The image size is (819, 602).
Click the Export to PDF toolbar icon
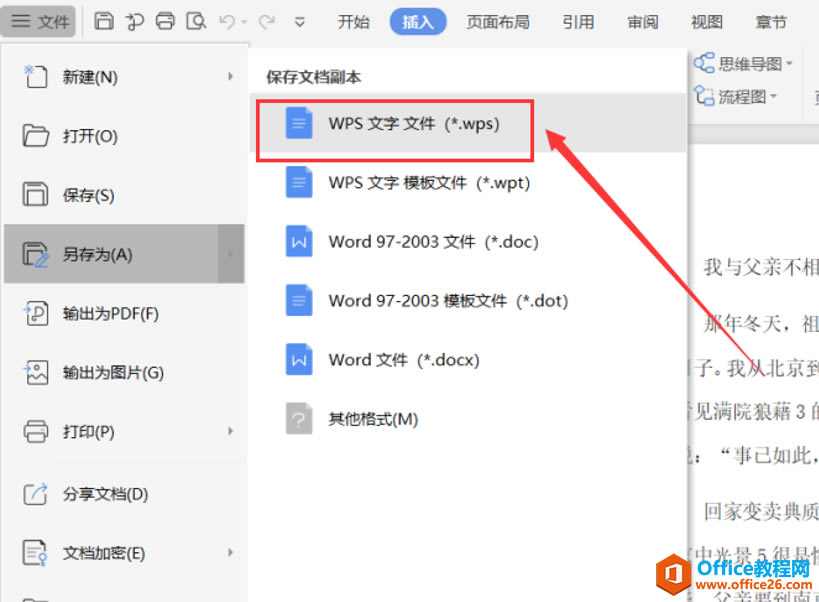point(134,21)
